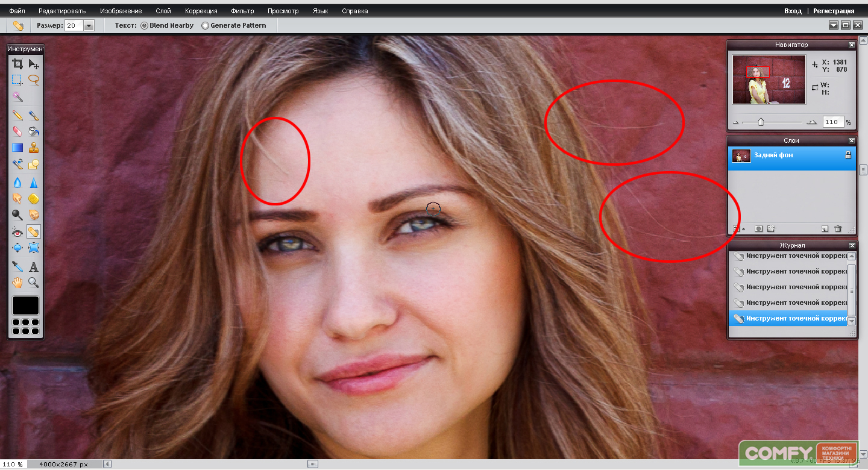Select the Blur droplet tool

pyautogui.click(x=17, y=182)
